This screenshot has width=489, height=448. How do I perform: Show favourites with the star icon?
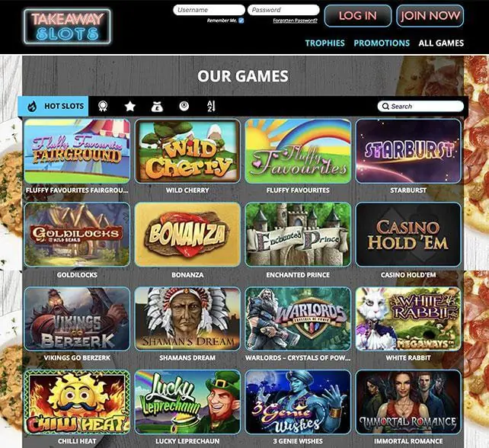point(129,107)
